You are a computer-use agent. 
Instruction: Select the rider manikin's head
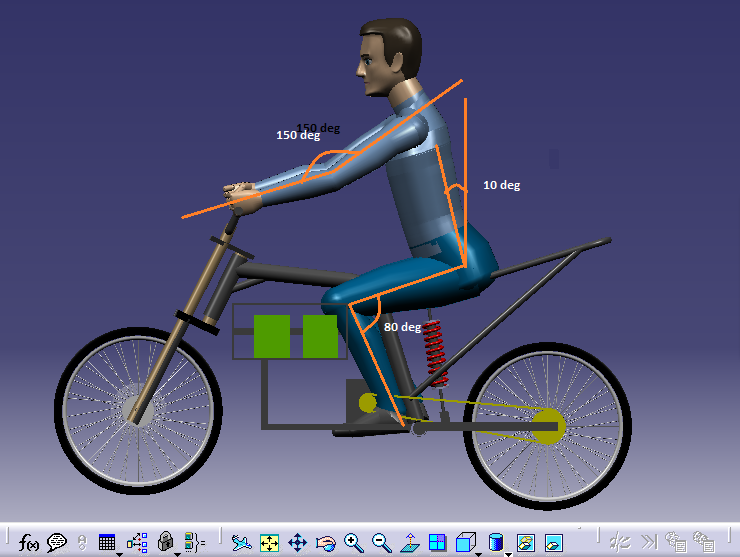pos(389,57)
